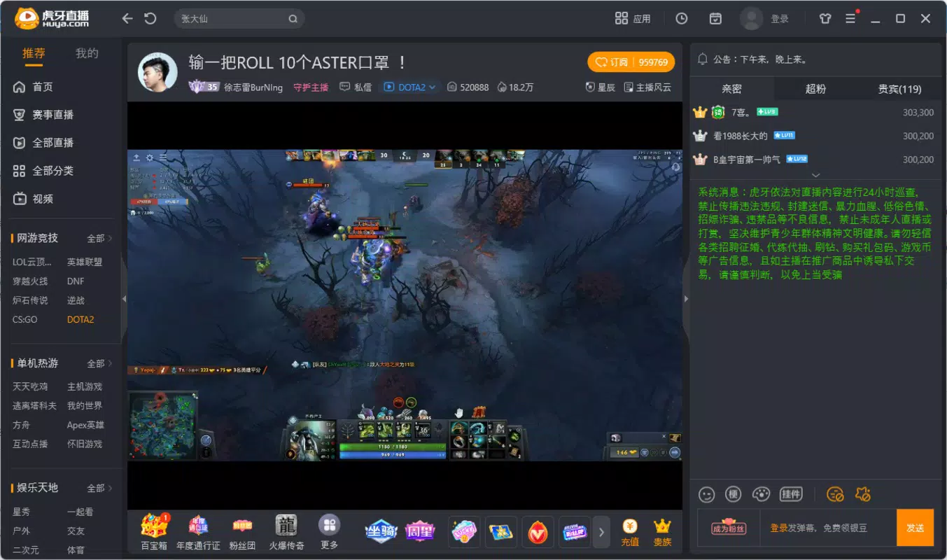This screenshot has width=947, height=560.
Task: Click the 星辰 badge link
Action: 601,87
